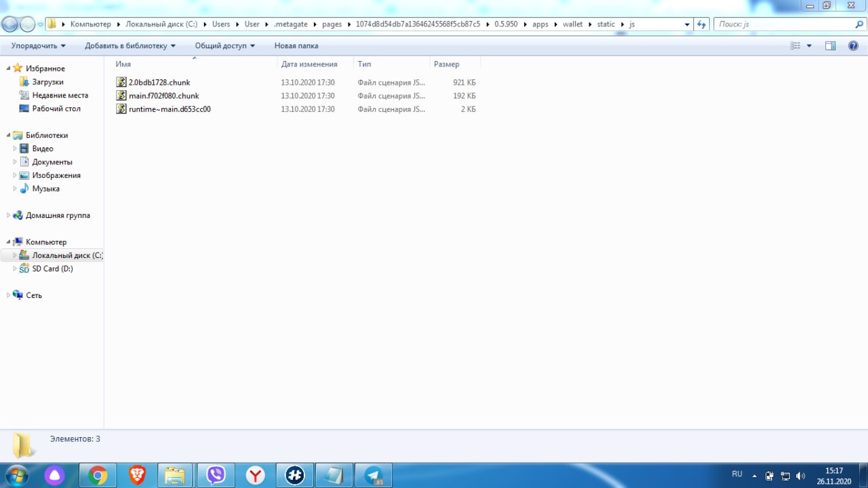Expand the SD Card (D:) node
This screenshot has width=868, height=488.
tap(15, 269)
